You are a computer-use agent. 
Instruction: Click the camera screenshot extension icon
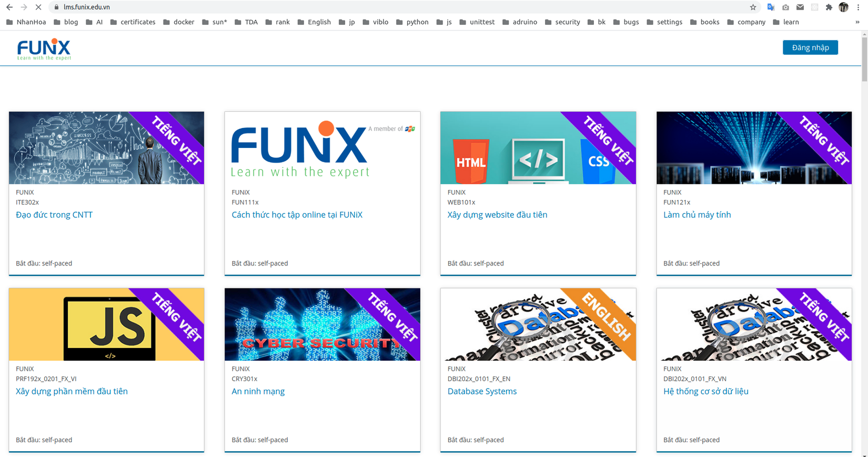click(785, 7)
